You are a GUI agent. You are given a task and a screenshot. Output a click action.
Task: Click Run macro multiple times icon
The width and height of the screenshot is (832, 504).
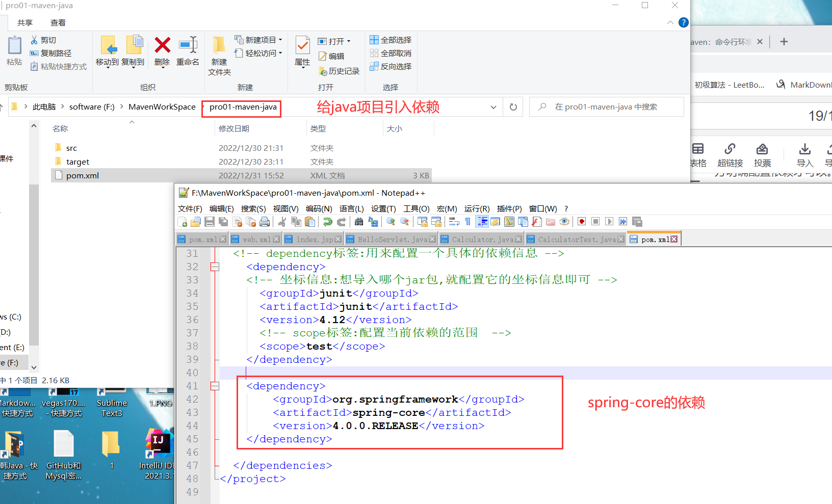point(623,222)
